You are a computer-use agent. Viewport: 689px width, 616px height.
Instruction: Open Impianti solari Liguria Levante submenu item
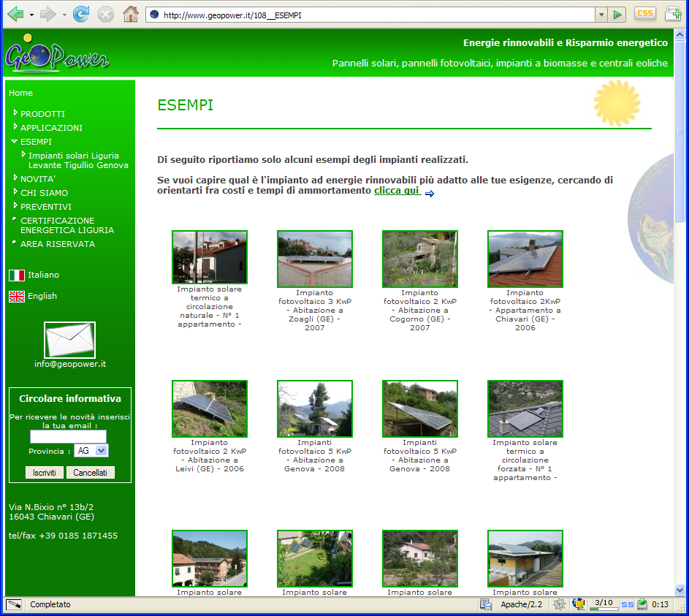pos(78,160)
